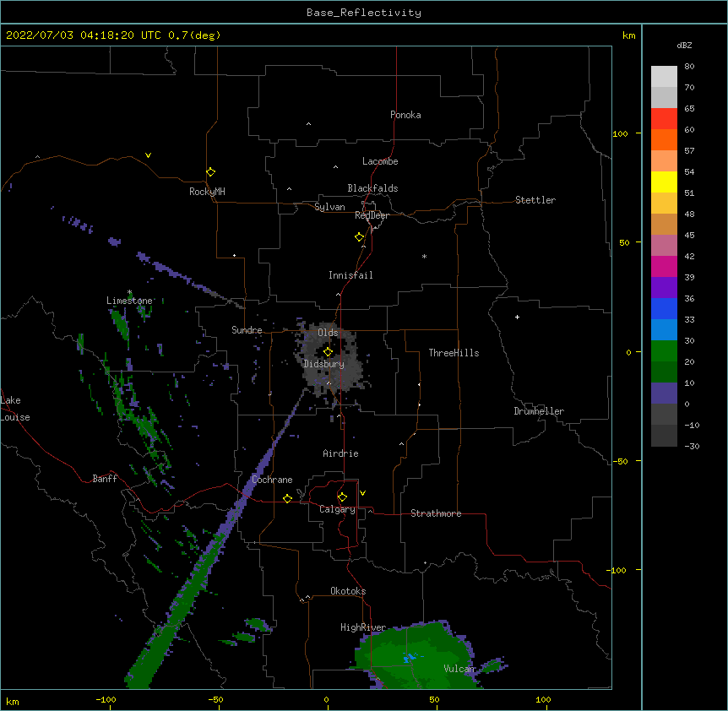This screenshot has width=728, height=711.
Task: Select the light blue 30–33 dBZ swatch
Action: pos(664,330)
